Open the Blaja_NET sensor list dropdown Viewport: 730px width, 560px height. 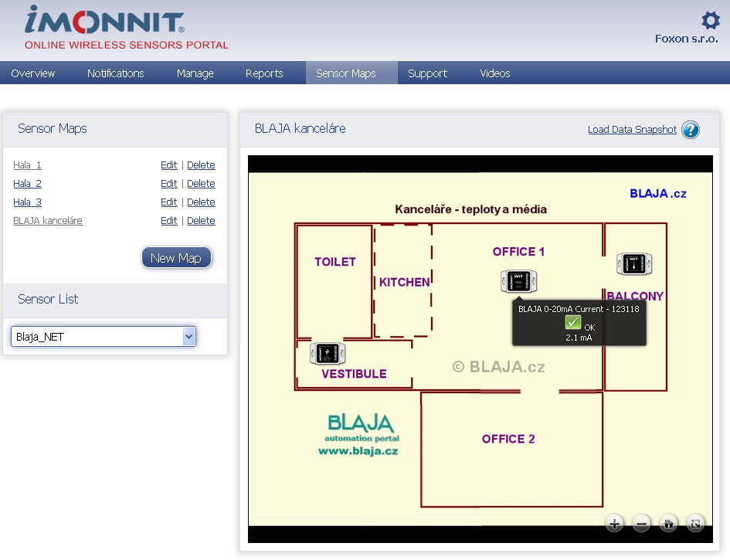(104, 337)
